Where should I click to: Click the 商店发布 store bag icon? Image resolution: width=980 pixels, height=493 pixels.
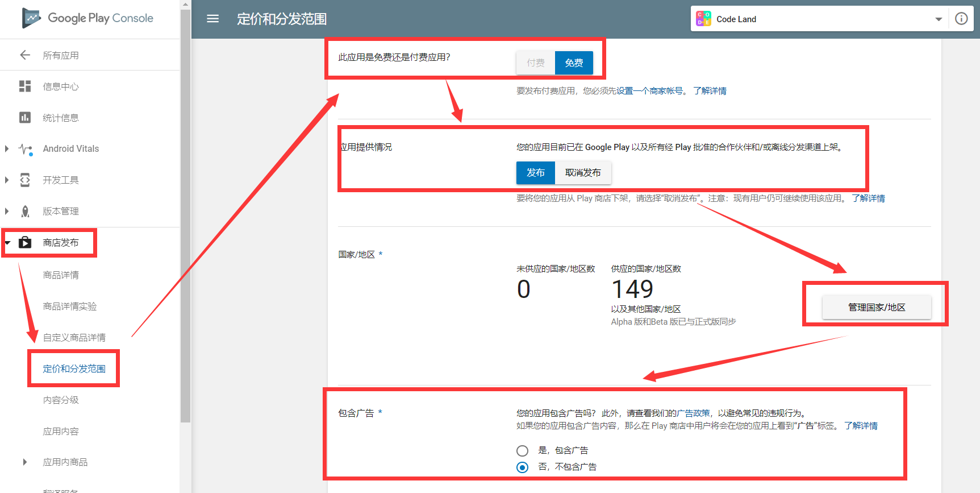25,243
